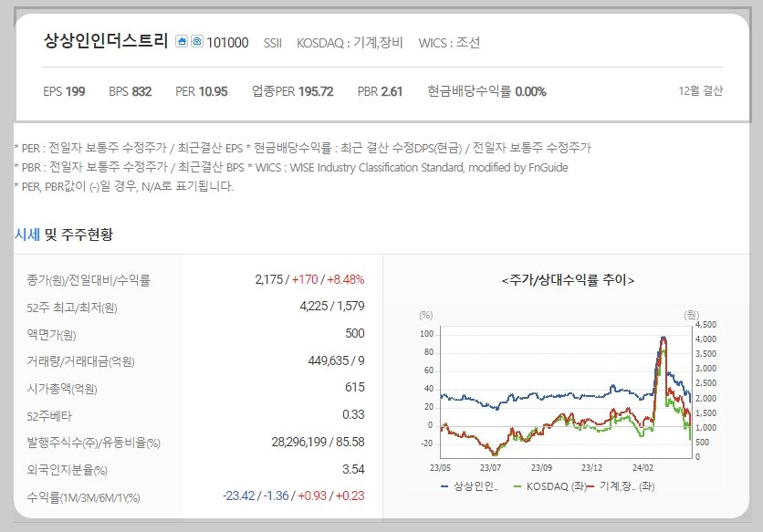Select the EPS 199 value
Screen dimensions: 763x532
point(64,91)
